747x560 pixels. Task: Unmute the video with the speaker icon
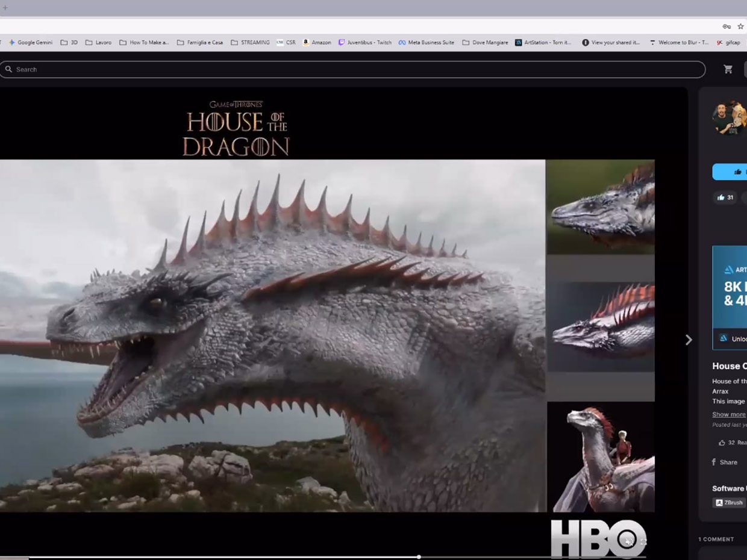[628, 541]
